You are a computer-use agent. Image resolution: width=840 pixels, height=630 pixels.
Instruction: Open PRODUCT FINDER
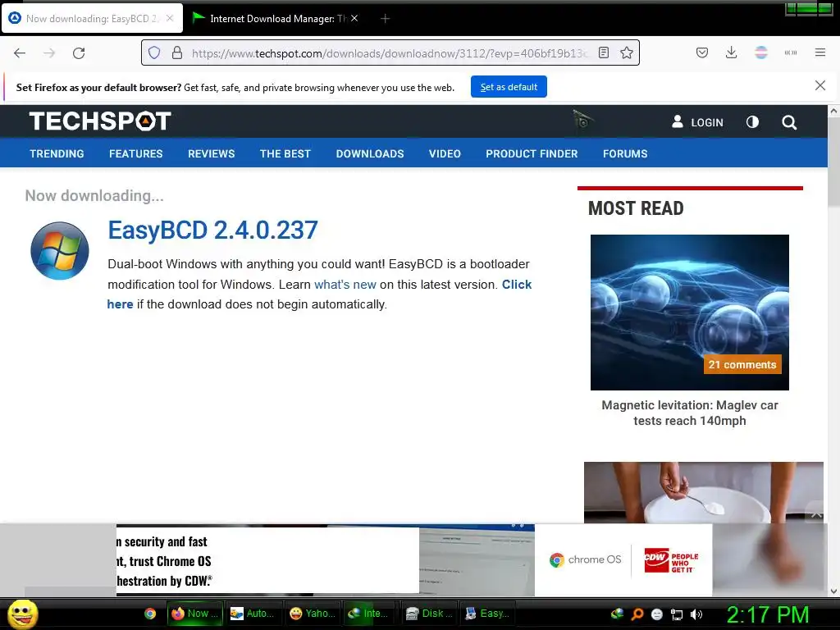(x=532, y=153)
